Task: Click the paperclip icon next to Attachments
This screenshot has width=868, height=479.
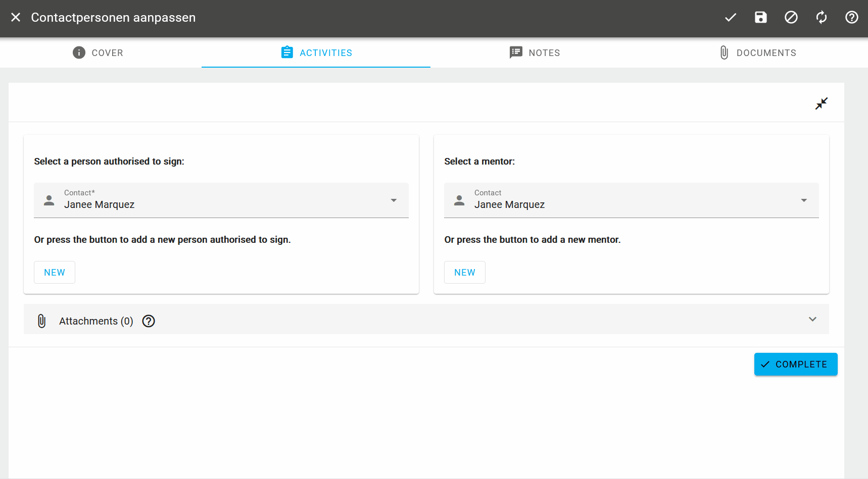Action: tap(41, 321)
